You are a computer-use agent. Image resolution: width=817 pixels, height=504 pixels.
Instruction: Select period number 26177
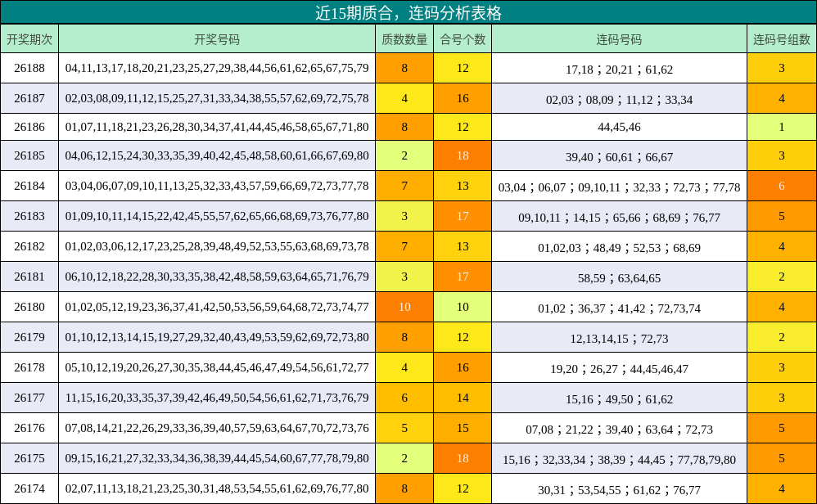[29, 398]
